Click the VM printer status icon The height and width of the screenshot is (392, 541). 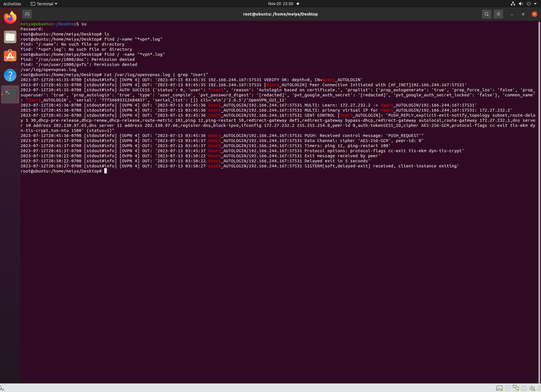524,388
